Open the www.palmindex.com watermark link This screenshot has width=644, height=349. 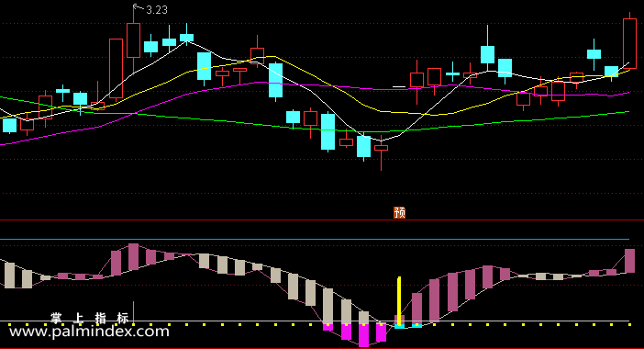[89, 332]
